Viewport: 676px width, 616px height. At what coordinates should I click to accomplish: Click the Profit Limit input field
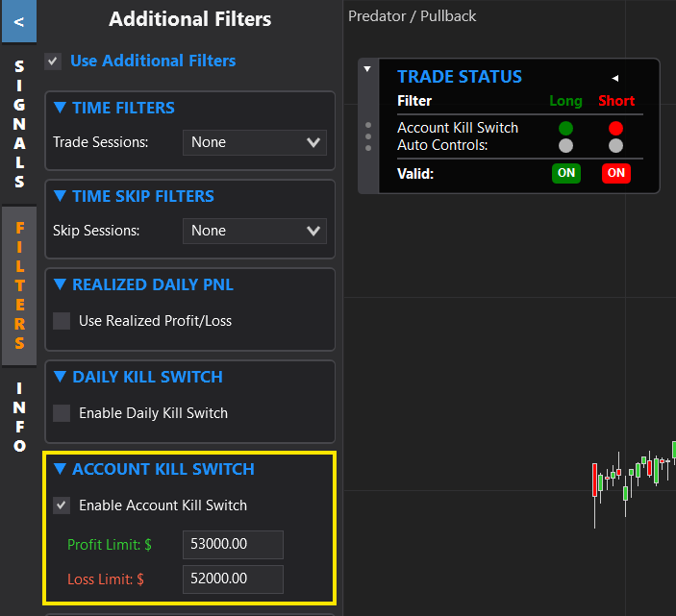click(x=233, y=544)
